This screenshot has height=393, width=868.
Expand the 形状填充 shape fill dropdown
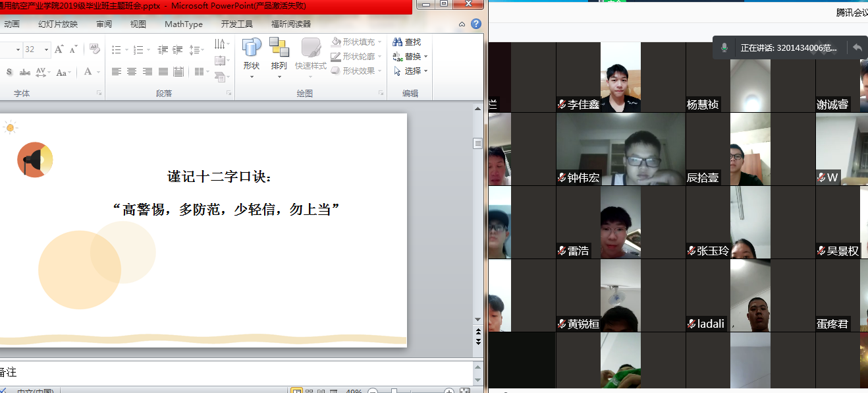tap(380, 42)
